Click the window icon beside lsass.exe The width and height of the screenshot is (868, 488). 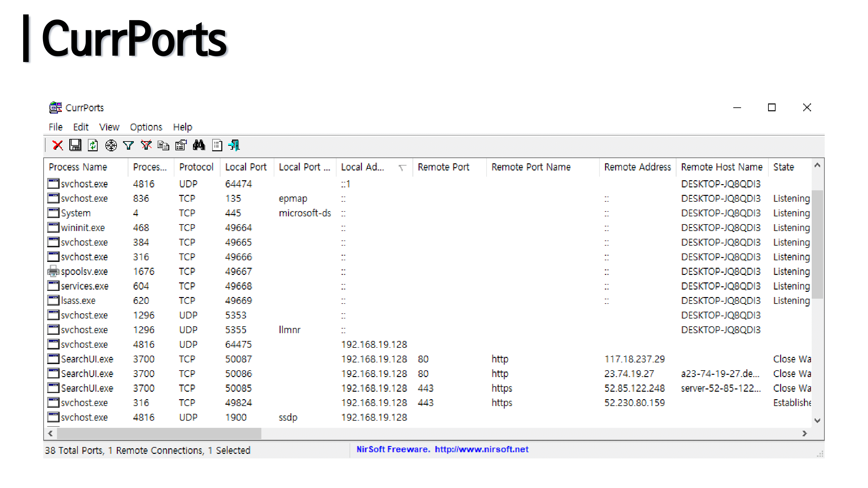[53, 300]
